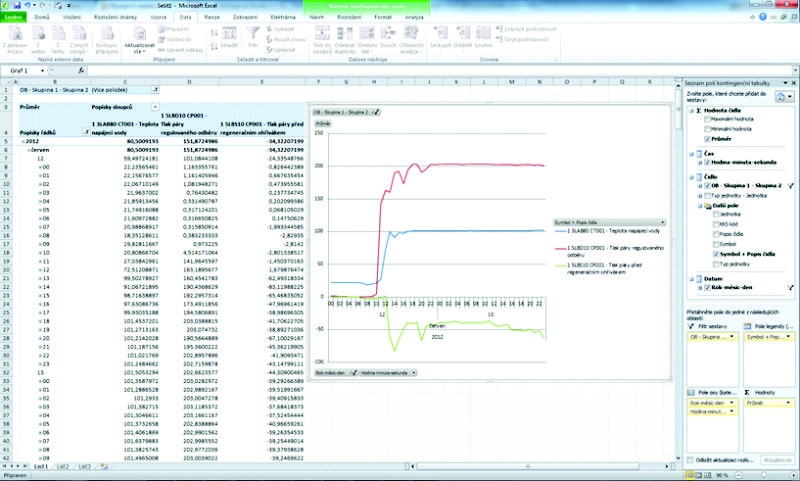The width and height of the screenshot is (800, 481).
Task: Uncheck the 'Průměr' field checkbox
Action: tap(707, 139)
